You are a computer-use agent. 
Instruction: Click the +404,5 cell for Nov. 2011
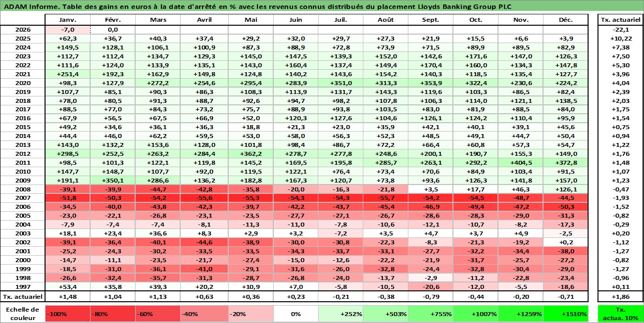(x=520, y=163)
